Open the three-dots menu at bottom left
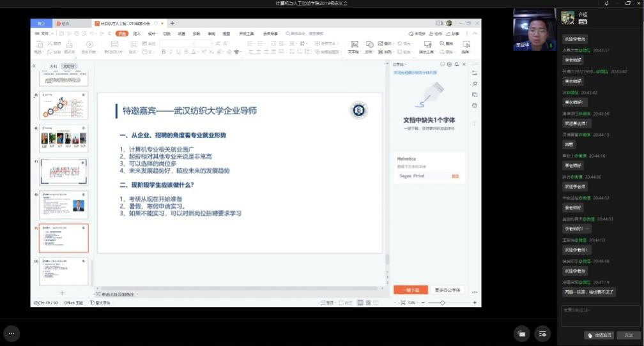Viewport: 644px width, 346px height. pos(11,333)
